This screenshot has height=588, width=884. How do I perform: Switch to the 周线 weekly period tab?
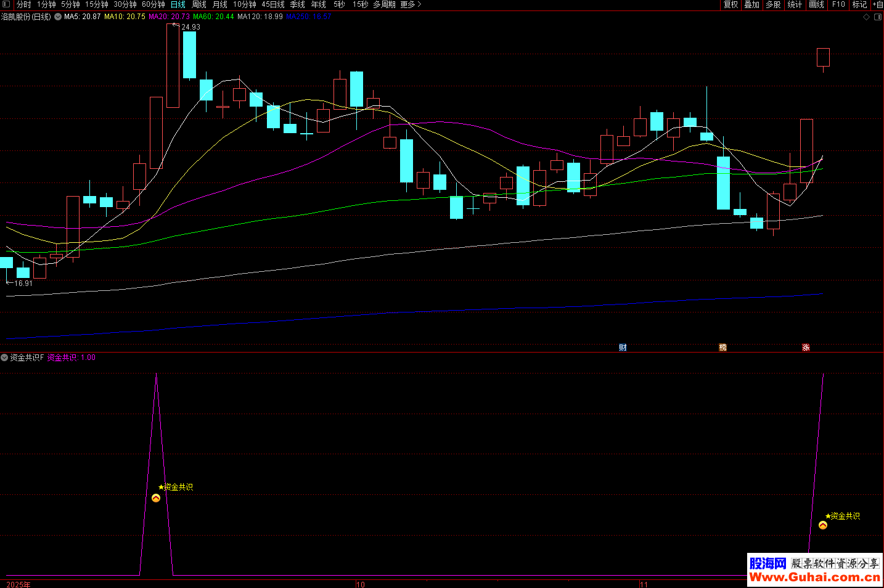click(x=199, y=4)
